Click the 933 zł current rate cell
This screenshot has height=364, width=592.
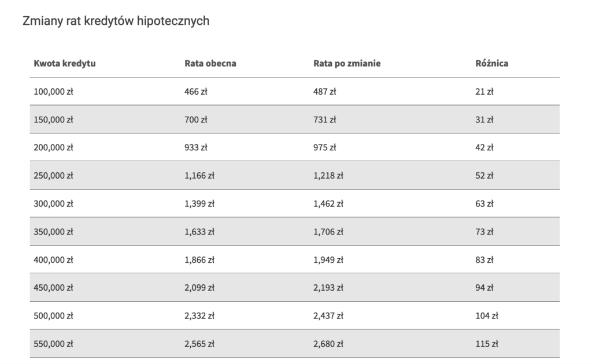[195, 147]
